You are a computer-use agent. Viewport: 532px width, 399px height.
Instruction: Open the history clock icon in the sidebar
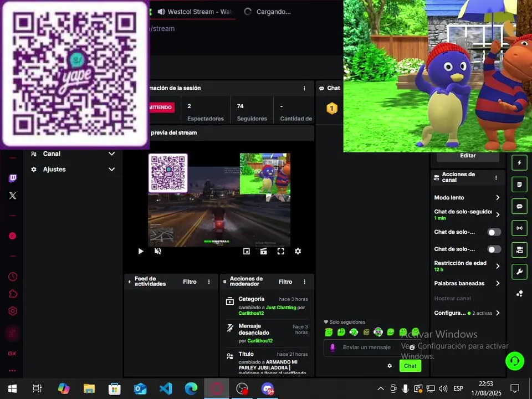click(13, 277)
